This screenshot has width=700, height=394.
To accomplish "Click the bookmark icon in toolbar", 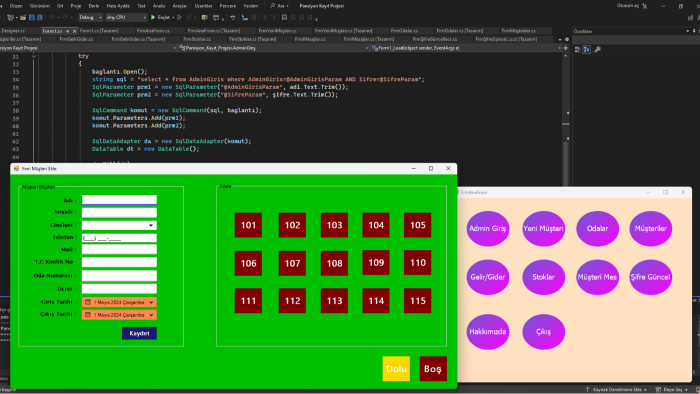I will (x=284, y=17).
